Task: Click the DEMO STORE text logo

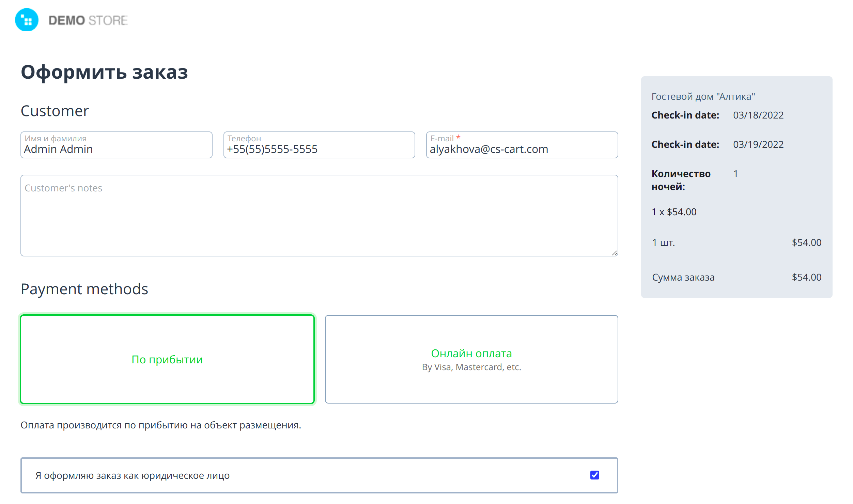Action: pos(88,20)
